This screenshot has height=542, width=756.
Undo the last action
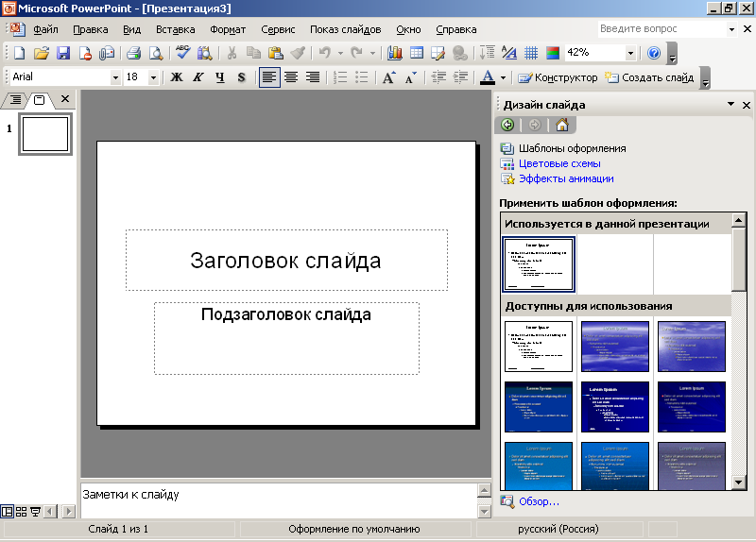(325, 53)
